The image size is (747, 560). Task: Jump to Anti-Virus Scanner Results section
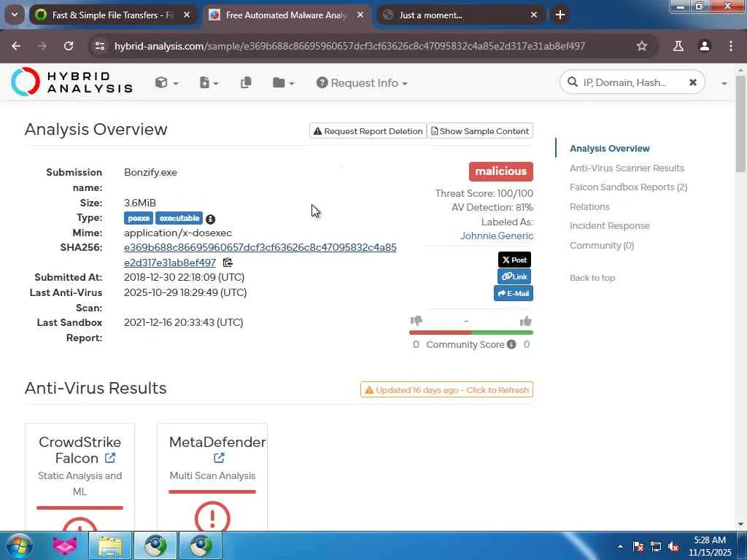point(627,168)
